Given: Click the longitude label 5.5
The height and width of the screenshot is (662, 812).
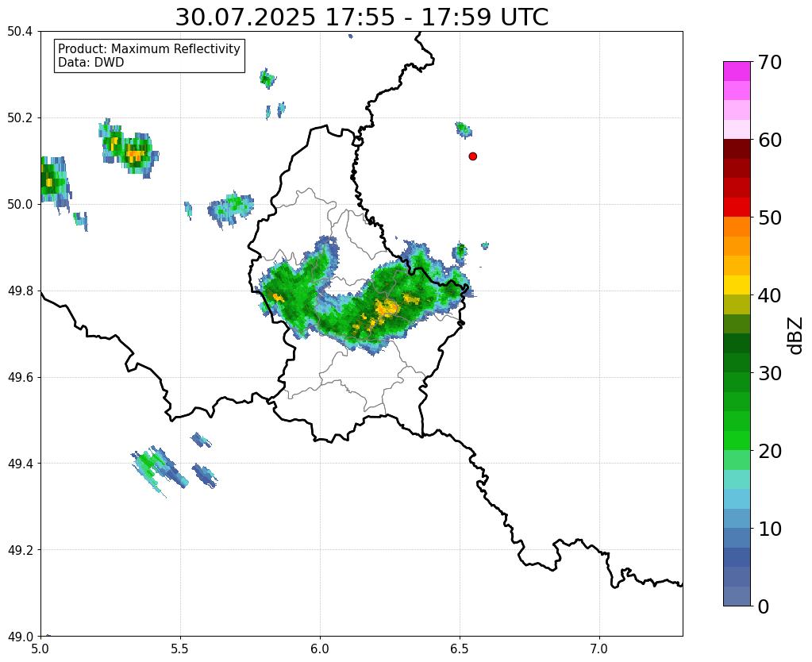Looking at the screenshot, I should coord(180,649).
